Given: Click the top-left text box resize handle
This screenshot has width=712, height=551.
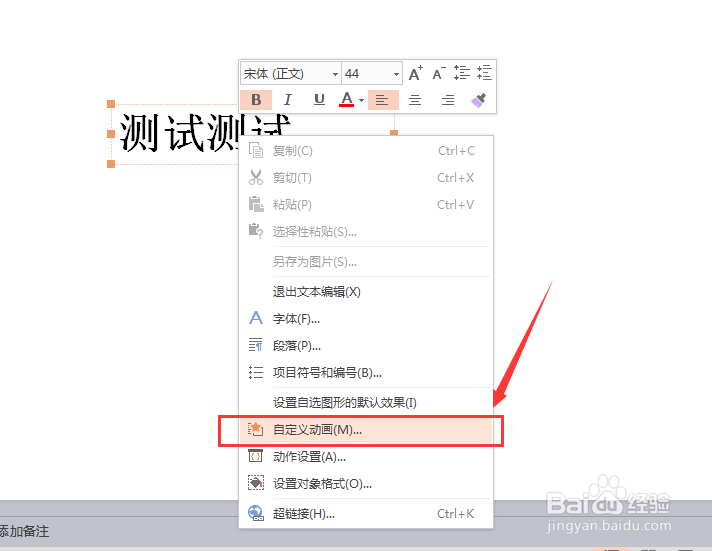Looking at the screenshot, I should pyautogui.click(x=111, y=104).
